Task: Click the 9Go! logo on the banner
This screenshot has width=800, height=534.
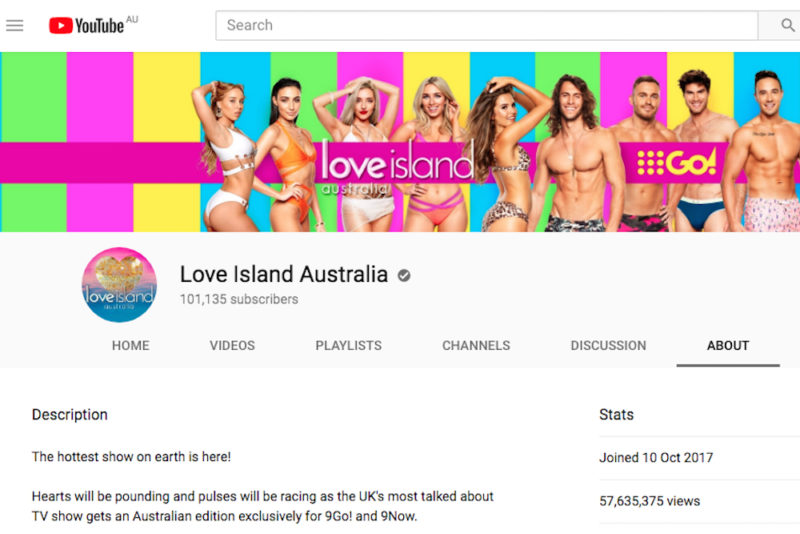Action: (677, 163)
